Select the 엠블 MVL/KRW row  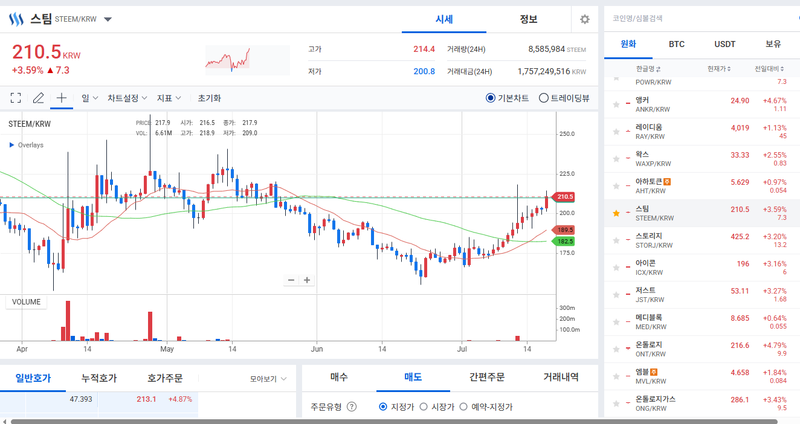coord(702,376)
